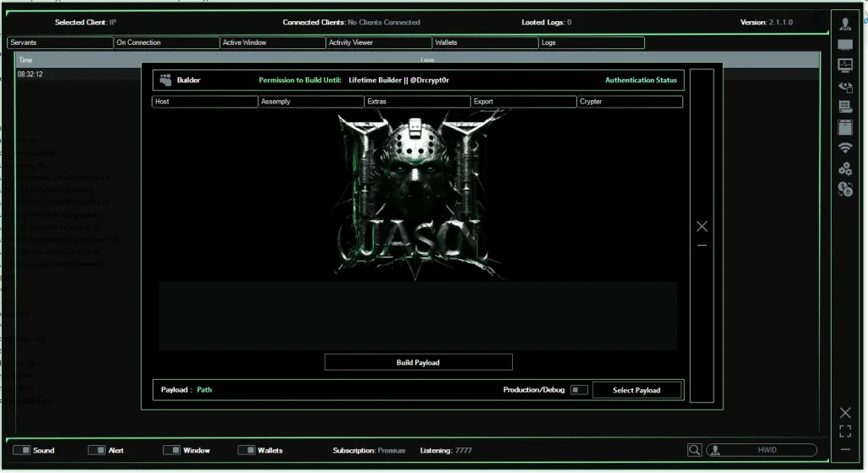Click the Builder people icon
This screenshot has width=868, height=473.
click(165, 81)
